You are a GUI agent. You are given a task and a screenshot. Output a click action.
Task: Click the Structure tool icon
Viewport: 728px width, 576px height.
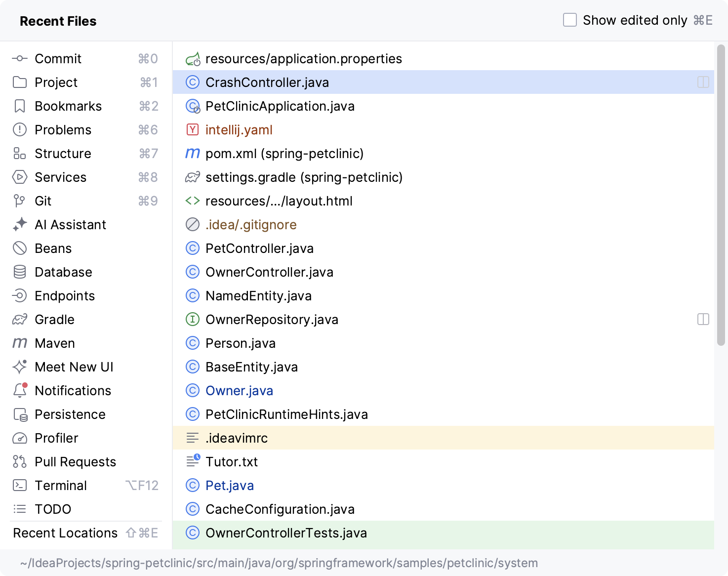[19, 154]
